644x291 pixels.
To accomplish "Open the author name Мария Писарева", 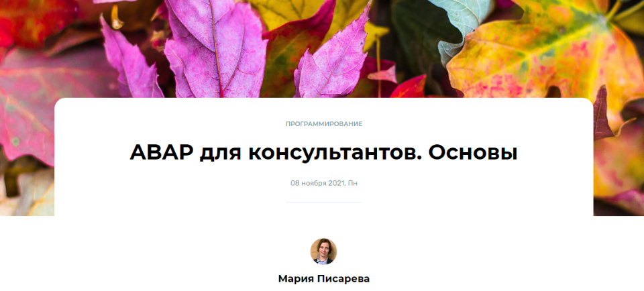I will [x=323, y=279].
